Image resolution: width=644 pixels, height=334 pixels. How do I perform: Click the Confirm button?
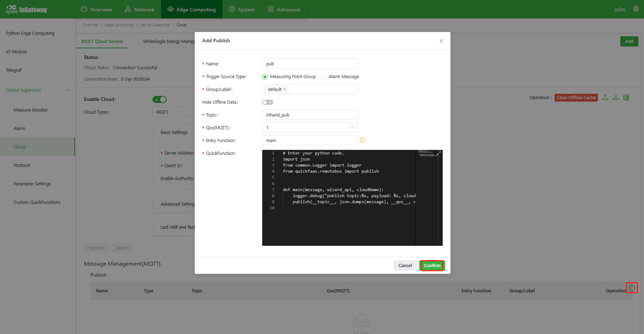[432, 265]
